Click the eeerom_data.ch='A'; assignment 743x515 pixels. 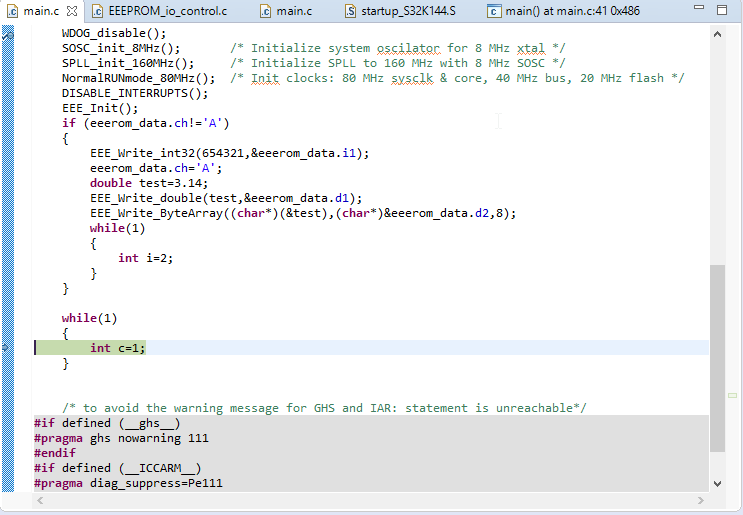point(156,168)
